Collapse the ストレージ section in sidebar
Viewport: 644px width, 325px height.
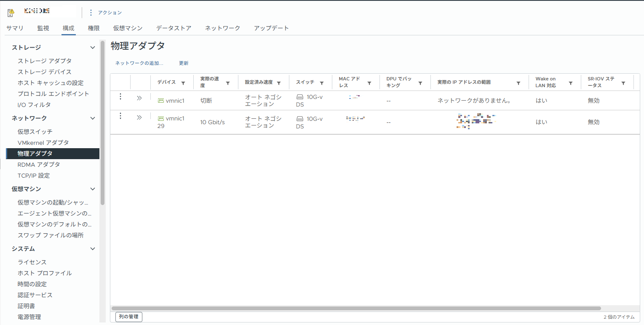pyautogui.click(x=92, y=47)
